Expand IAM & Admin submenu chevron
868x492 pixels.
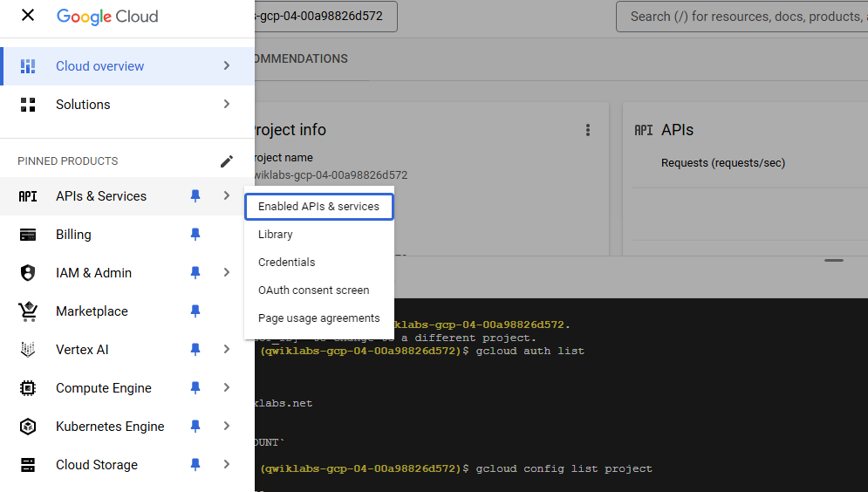(x=227, y=272)
